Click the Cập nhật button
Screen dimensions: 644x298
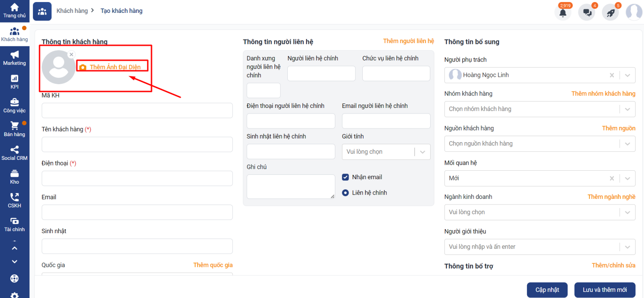547,290
